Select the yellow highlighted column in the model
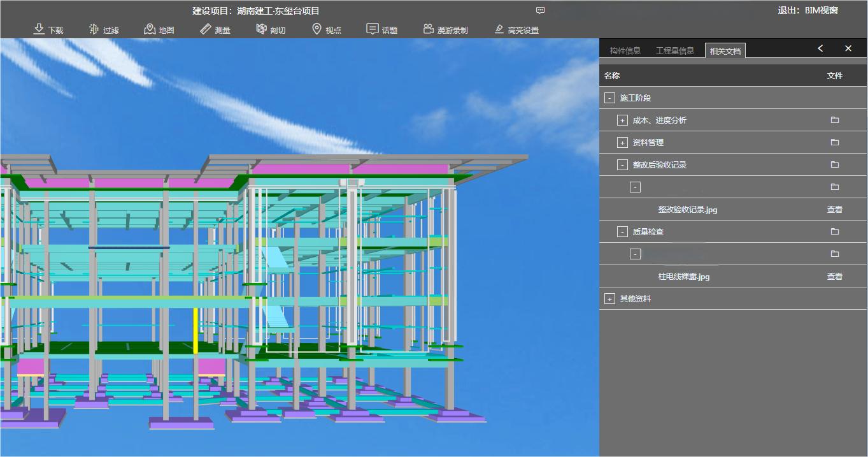Image resolution: width=868 pixels, height=457 pixels. click(x=196, y=330)
